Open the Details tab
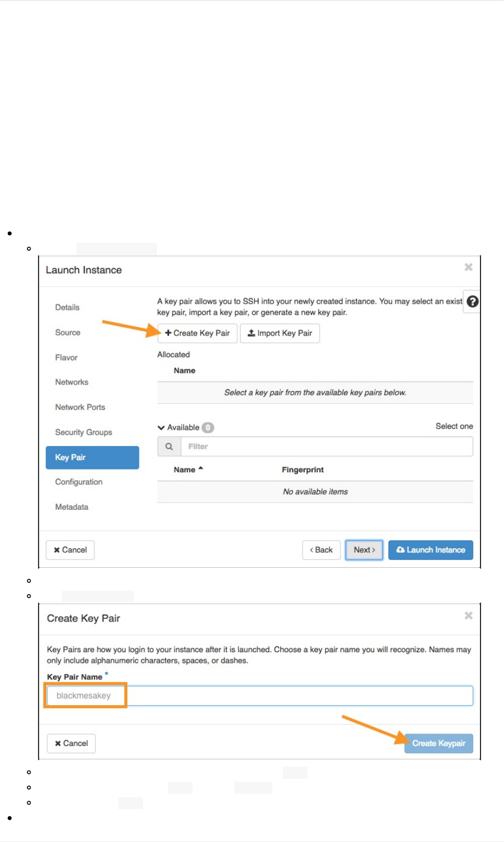504x842 pixels. pos(67,308)
